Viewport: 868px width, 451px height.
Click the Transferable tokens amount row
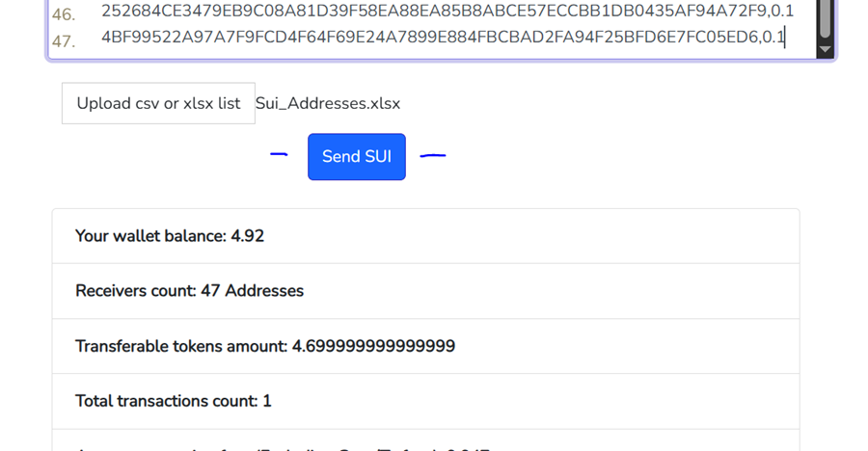pyautogui.click(x=425, y=346)
